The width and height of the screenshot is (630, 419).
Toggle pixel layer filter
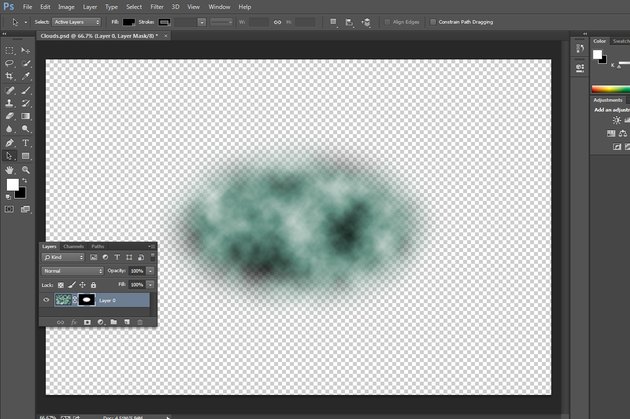point(94,257)
